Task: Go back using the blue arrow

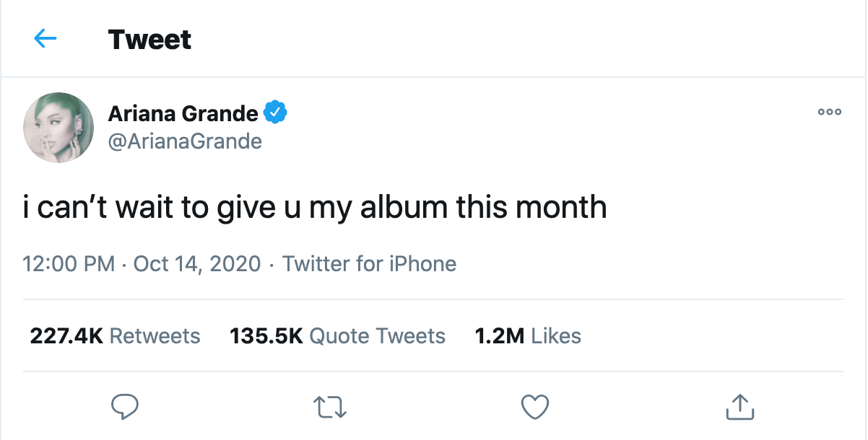Action: click(x=45, y=39)
